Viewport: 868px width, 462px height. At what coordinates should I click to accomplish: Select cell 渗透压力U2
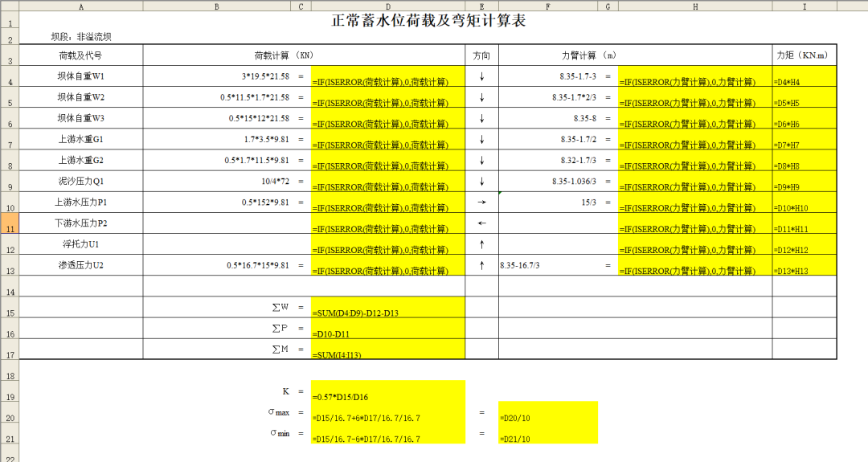click(81, 265)
